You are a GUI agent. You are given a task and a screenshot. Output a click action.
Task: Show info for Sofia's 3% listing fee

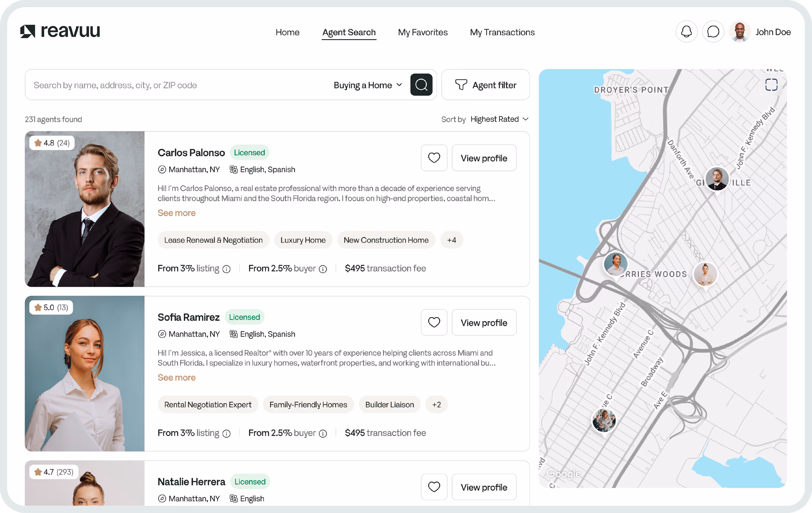point(227,433)
